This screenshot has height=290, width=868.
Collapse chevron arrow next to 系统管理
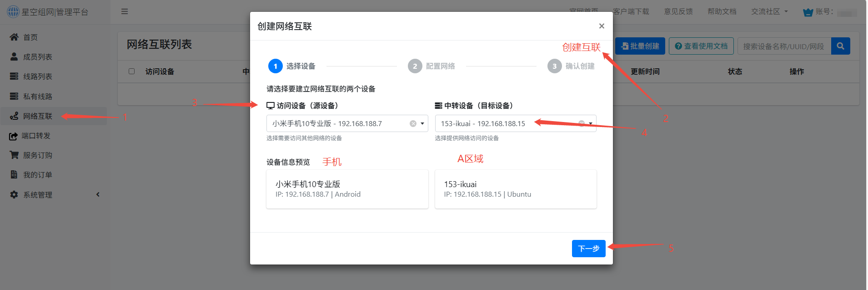click(98, 194)
